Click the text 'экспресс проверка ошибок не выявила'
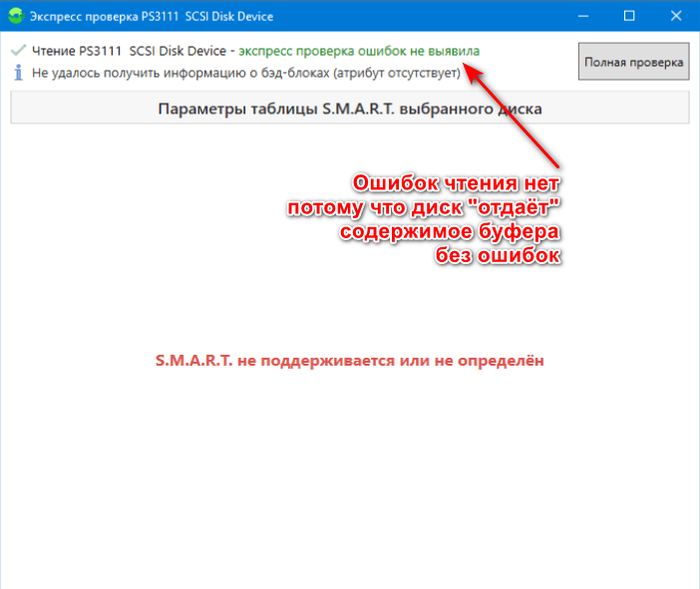Screen dimensions: 700x589 359,51
